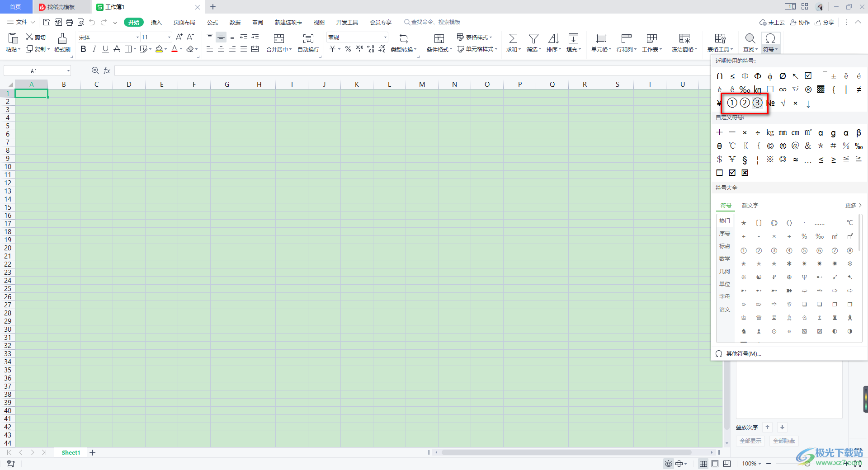
Task: Click the Filter (筛选) funnel icon
Action: pos(533,38)
